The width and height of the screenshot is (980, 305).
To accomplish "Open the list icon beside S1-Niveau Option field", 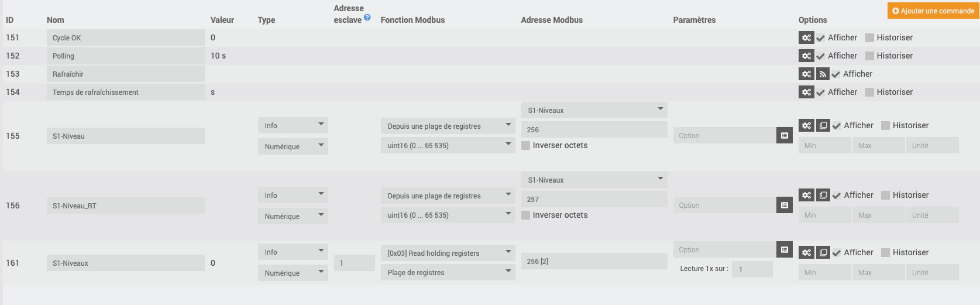I will point(784,135).
